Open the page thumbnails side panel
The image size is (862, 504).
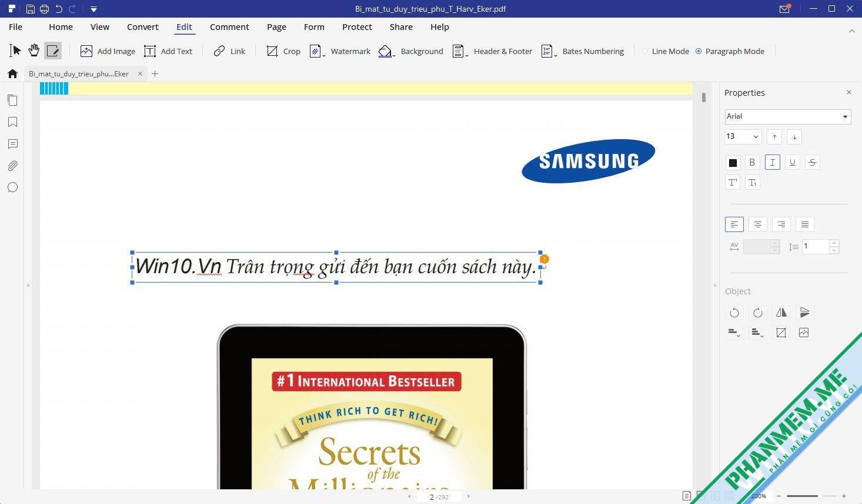coord(12,100)
